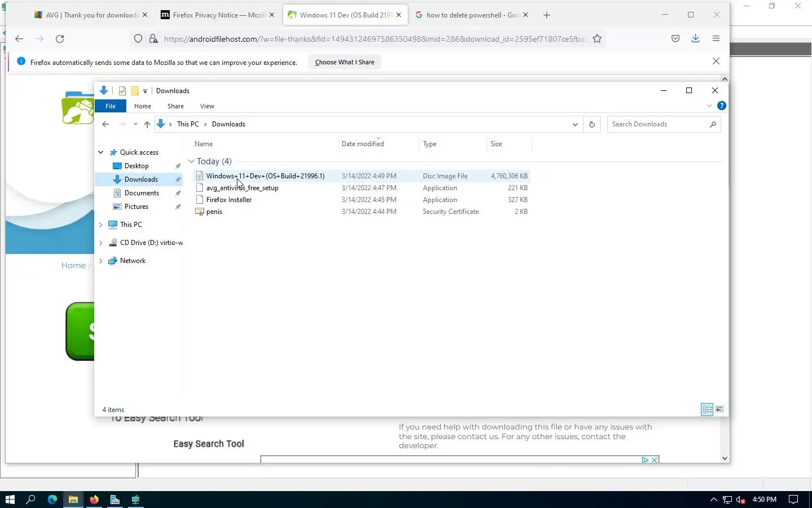Dismiss the Firefox data notification bar

point(716,62)
